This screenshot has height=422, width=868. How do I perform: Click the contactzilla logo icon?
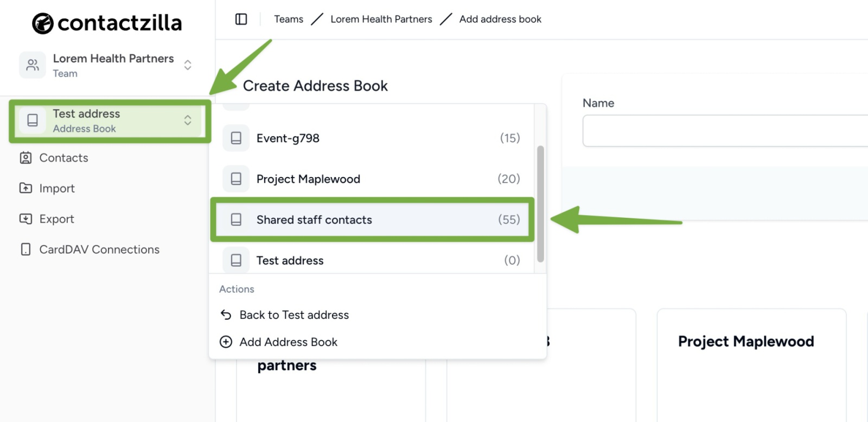42,23
